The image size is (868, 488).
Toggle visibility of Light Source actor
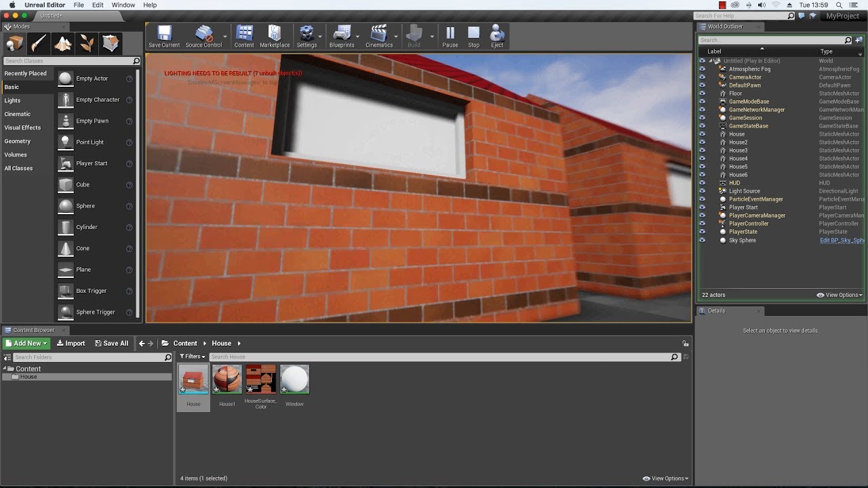coord(702,191)
